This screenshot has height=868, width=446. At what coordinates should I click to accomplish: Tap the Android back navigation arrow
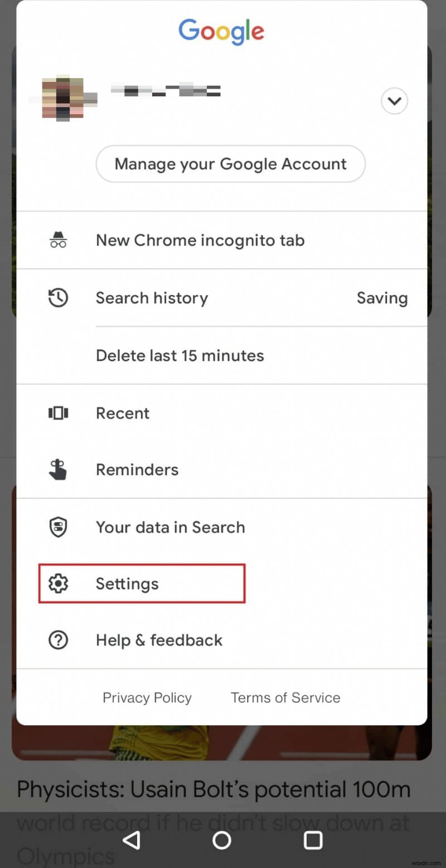(132, 841)
